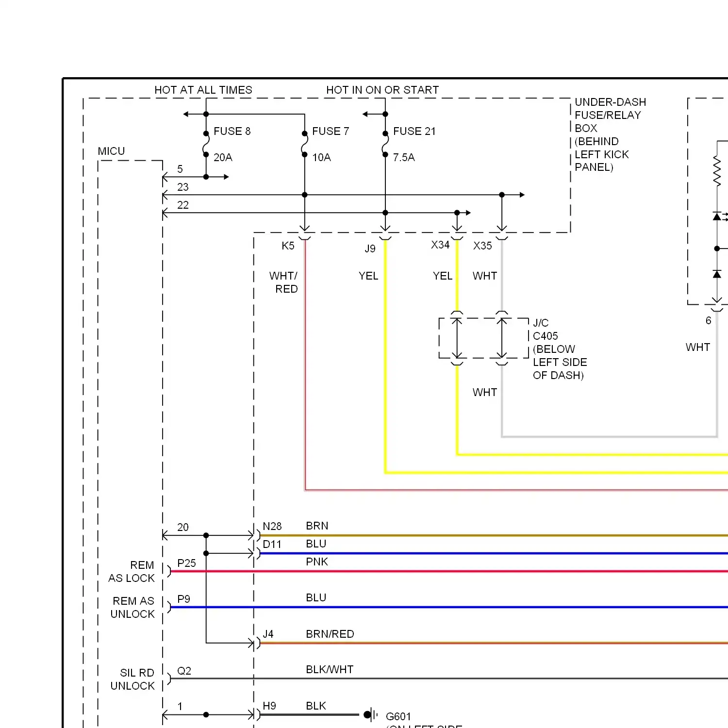The width and height of the screenshot is (728, 728).
Task: Click the FUSE 8 fuse symbol
Action: pyautogui.click(x=206, y=144)
